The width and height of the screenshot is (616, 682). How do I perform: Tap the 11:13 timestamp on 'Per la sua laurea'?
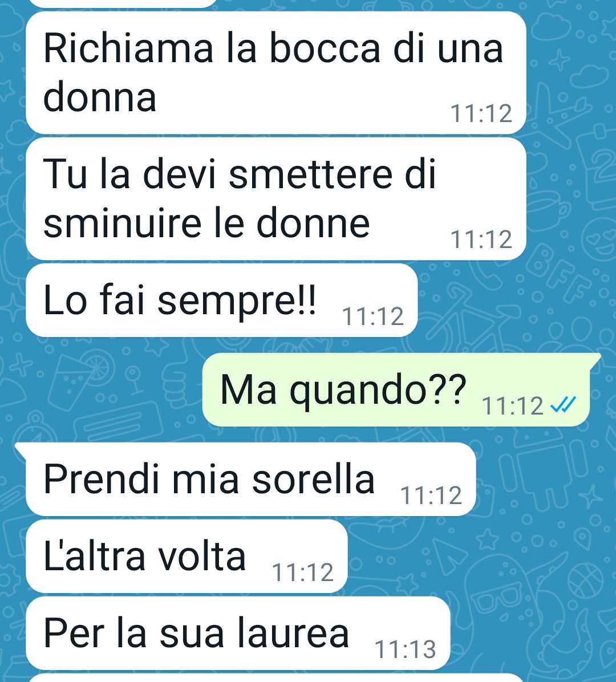(405, 649)
